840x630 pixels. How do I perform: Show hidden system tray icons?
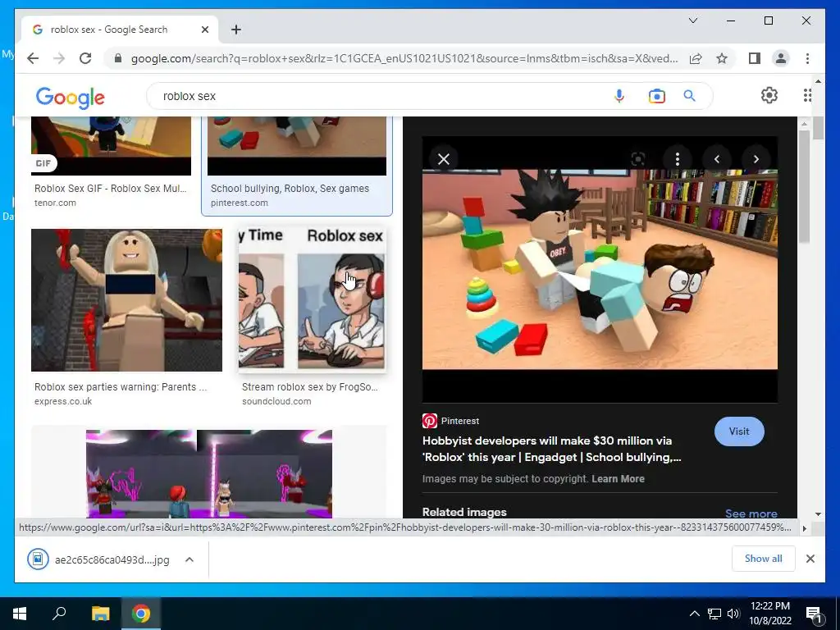coord(694,614)
